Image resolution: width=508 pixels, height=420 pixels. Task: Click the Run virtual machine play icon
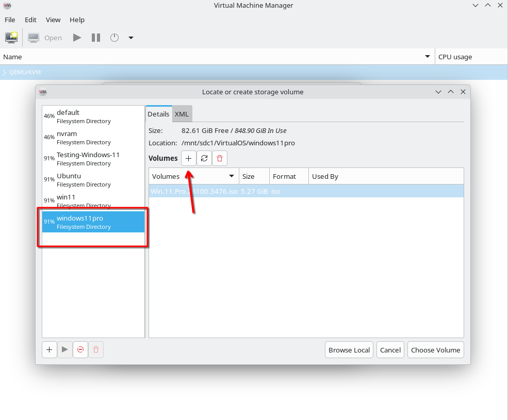tap(77, 38)
